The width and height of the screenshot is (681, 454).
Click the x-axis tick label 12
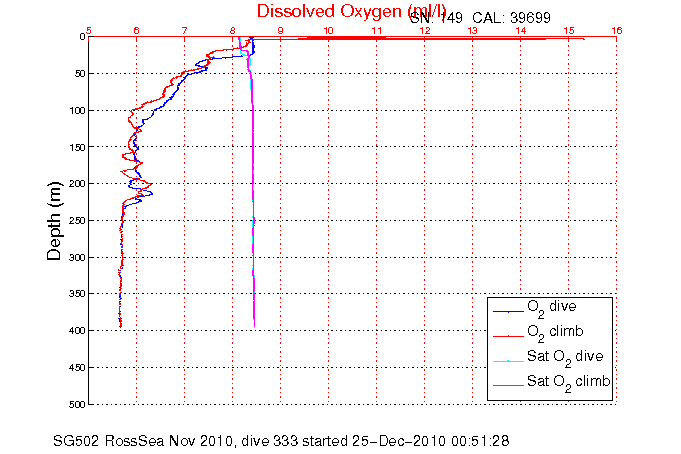[x=424, y=30]
